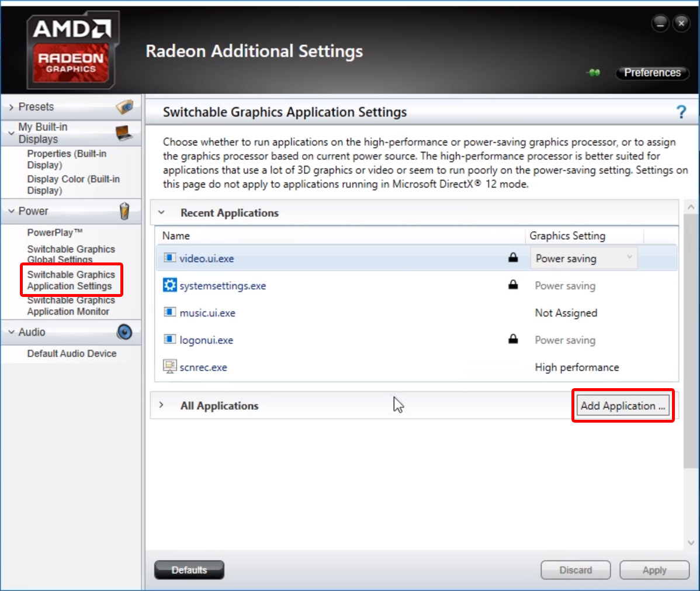Open Default Audio Device page

[72, 353]
